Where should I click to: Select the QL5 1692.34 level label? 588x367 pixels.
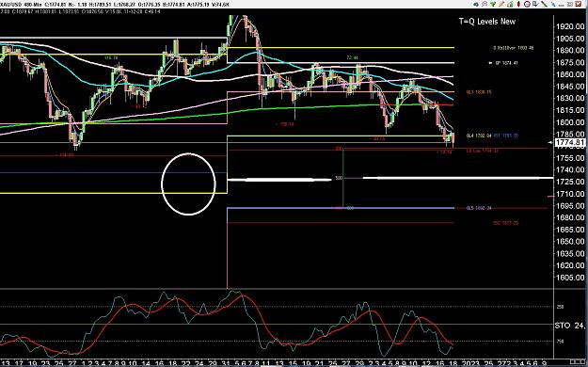[x=479, y=208]
